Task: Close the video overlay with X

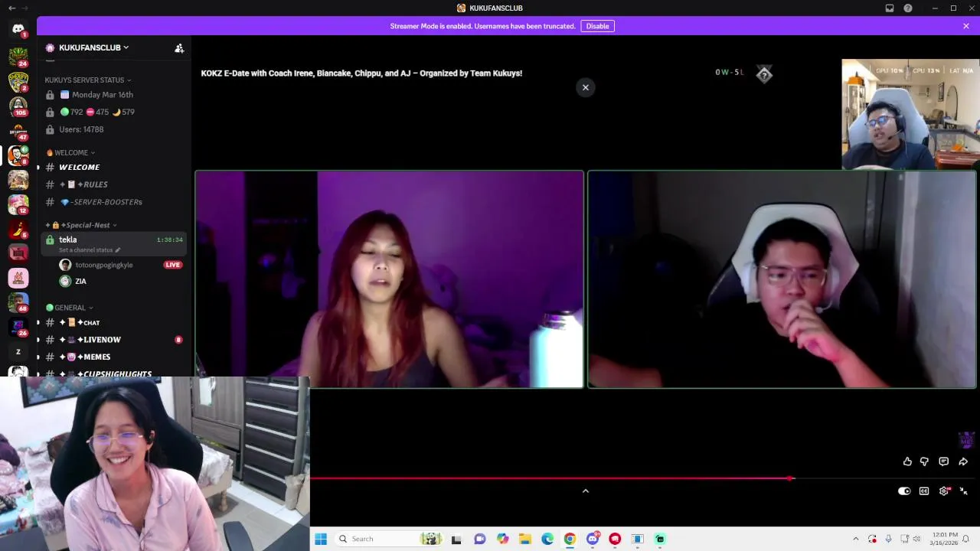Action: click(586, 87)
